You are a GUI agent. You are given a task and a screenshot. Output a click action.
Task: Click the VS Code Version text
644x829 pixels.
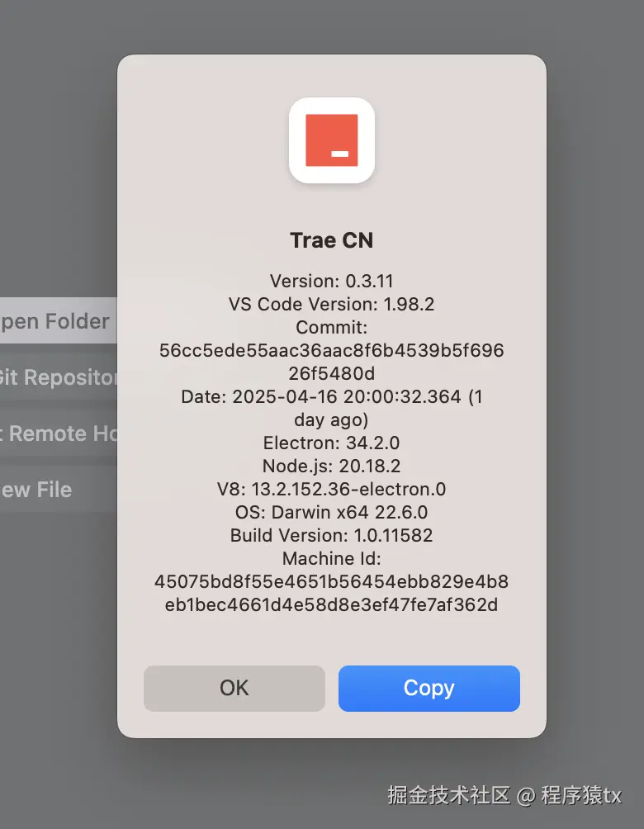pyautogui.click(x=332, y=304)
